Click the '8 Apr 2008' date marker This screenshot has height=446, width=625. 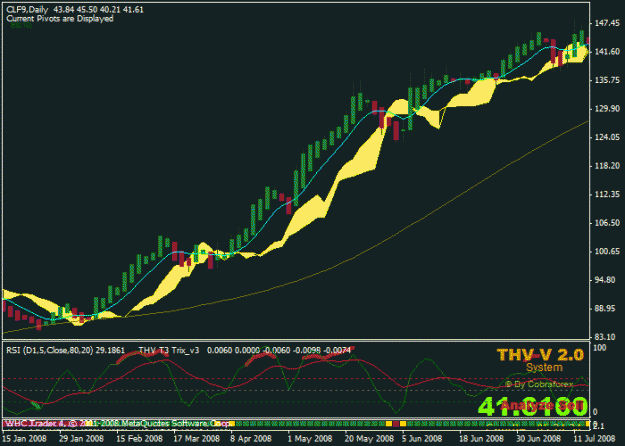tap(251, 439)
